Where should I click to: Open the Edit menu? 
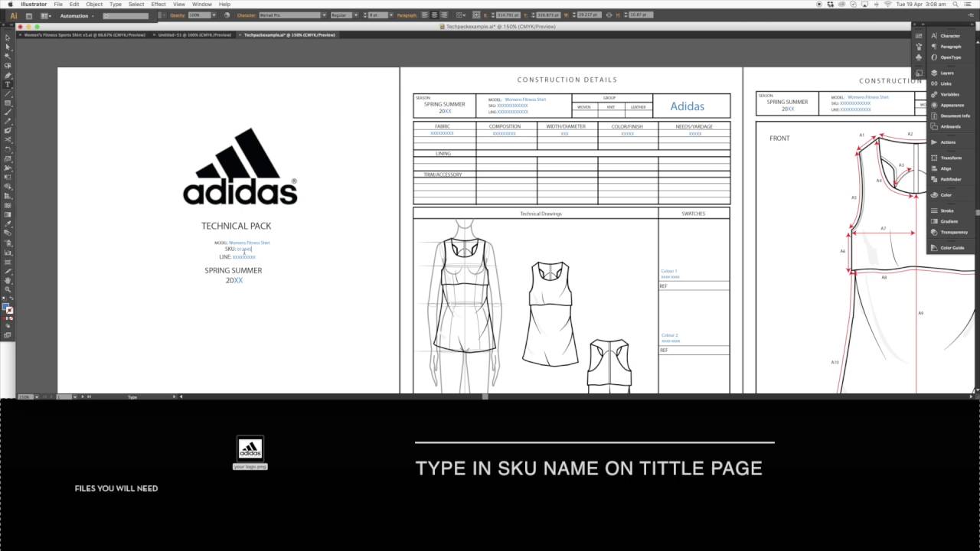click(x=74, y=4)
